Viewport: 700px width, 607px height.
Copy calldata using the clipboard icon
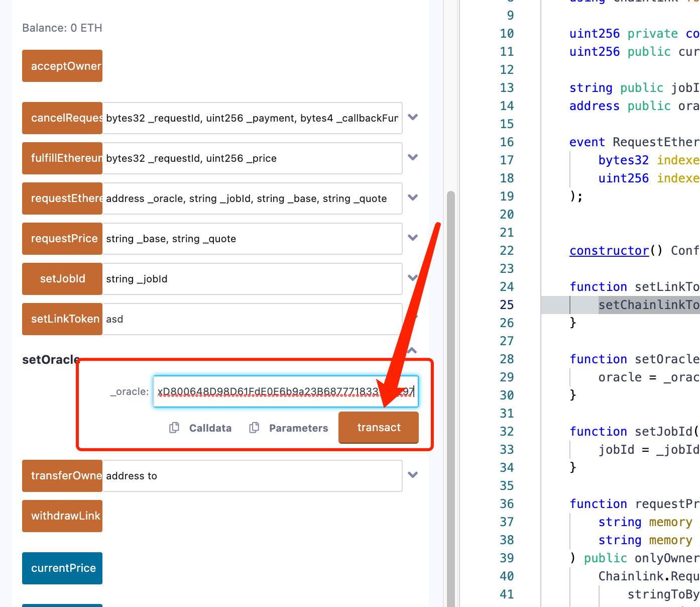(174, 428)
